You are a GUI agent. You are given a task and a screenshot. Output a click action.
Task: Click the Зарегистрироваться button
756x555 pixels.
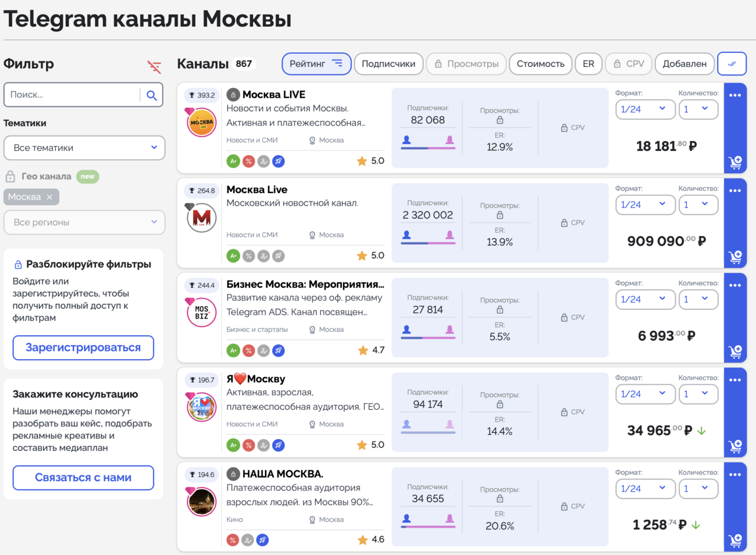click(83, 348)
